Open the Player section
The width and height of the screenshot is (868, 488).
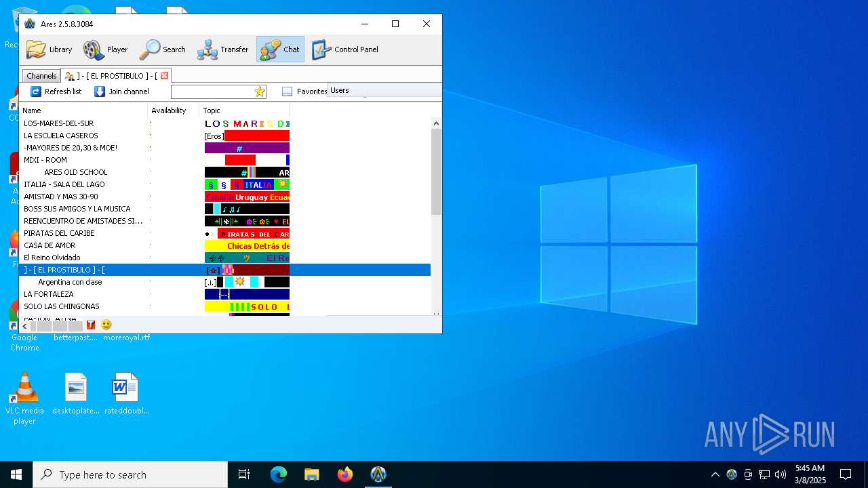[105, 49]
